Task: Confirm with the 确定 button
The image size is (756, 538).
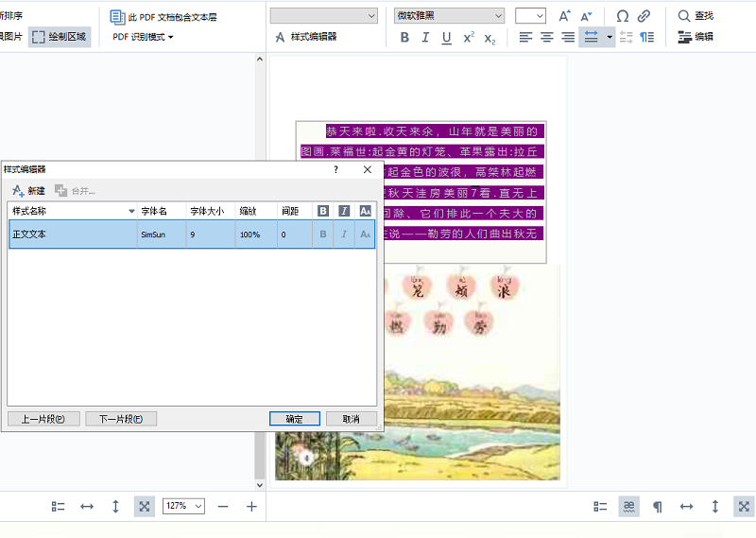Action: click(x=295, y=419)
